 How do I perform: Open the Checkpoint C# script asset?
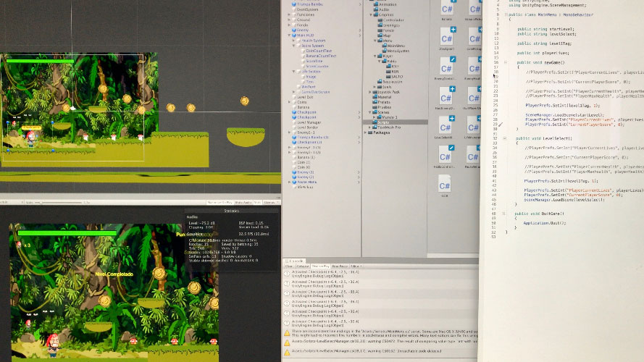pyautogui.click(x=448, y=37)
